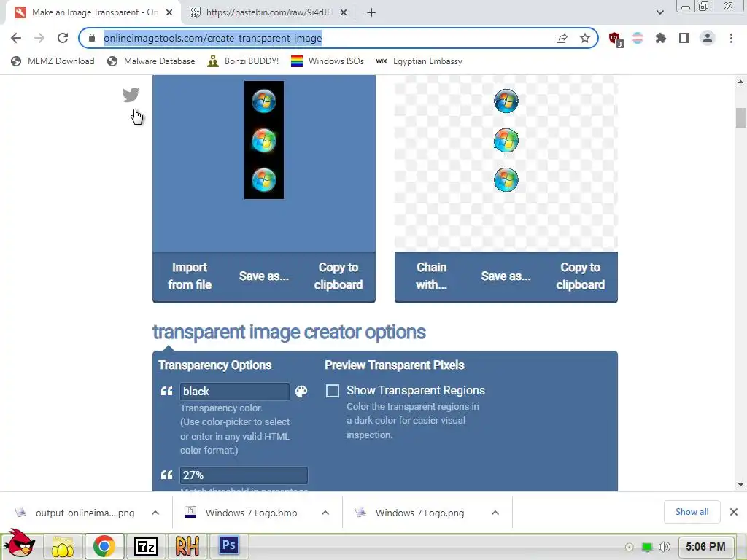
Task: Click the share page icon in address bar
Action: pos(562,38)
